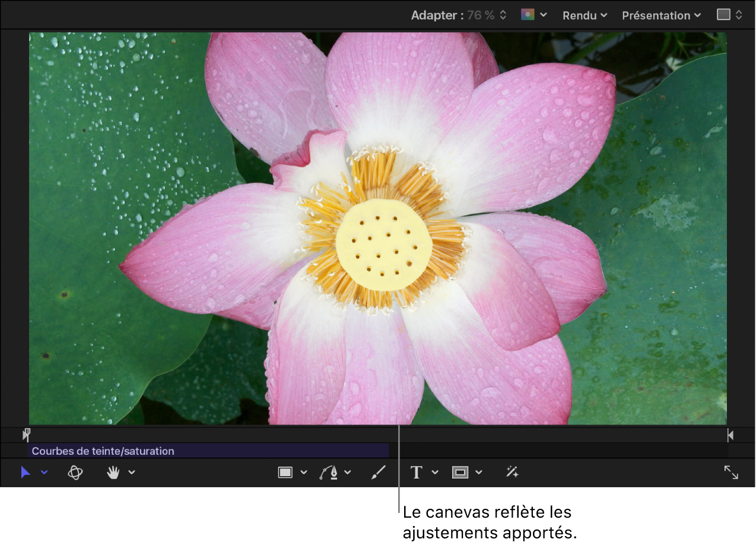Select the arrow Select/Transform tool
The width and height of the screenshot is (756, 545).
tap(25, 473)
